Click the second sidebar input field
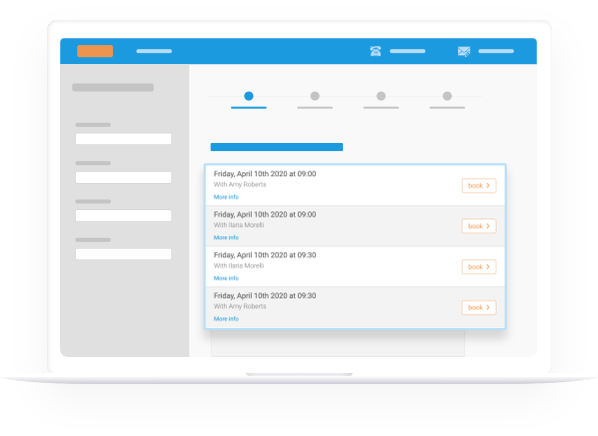598x436 pixels. 123,177
